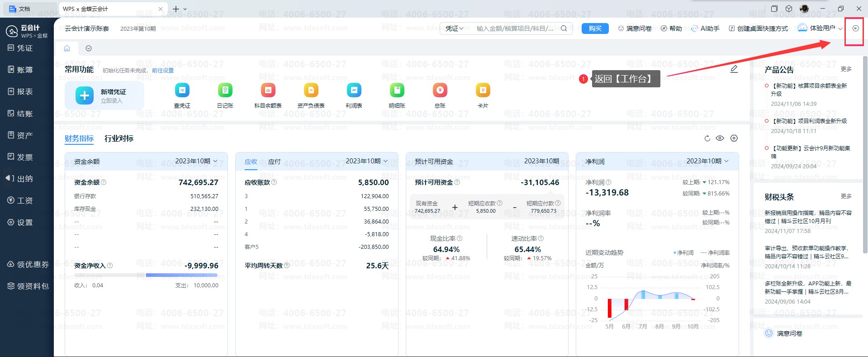Click the 总账 general ledger icon
Viewport: 868px width, 357px height.
(440, 90)
